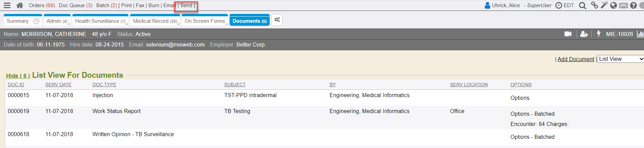Open tab settings gears button
The height and width of the screenshot is (148, 644).
coord(277,20)
